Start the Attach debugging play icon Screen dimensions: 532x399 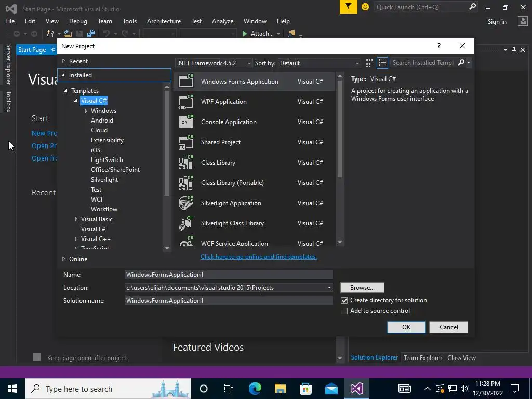point(244,34)
